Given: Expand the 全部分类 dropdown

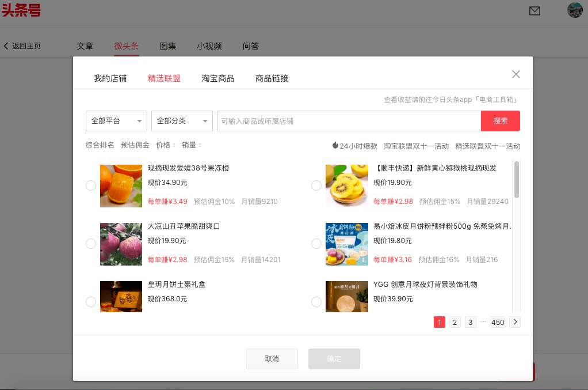Looking at the screenshot, I should tap(182, 121).
